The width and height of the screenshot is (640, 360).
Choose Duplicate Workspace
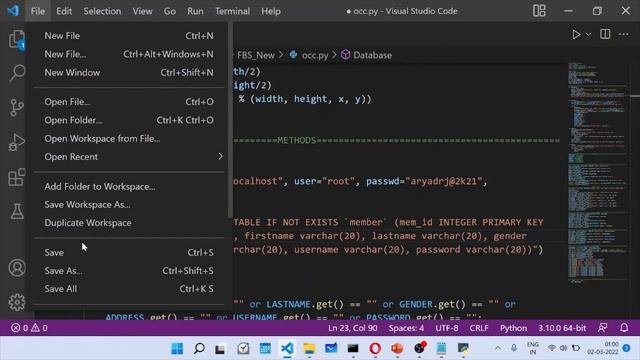pos(129,223)
